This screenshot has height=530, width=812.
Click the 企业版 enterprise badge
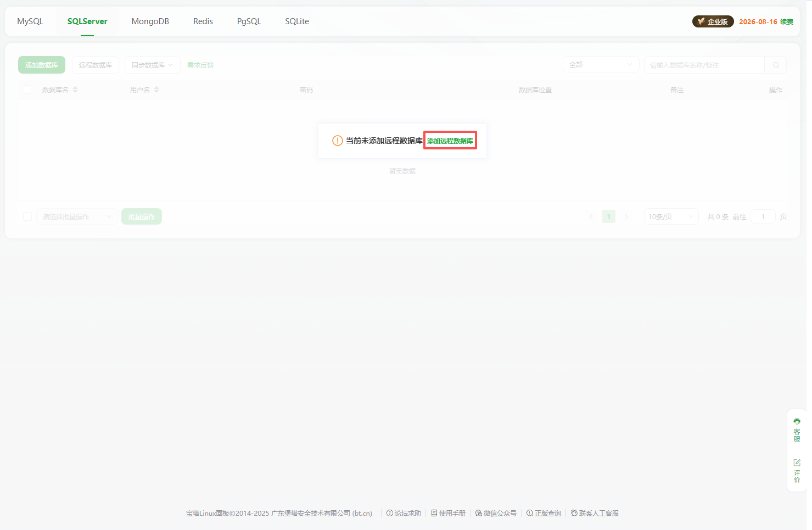coord(713,21)
